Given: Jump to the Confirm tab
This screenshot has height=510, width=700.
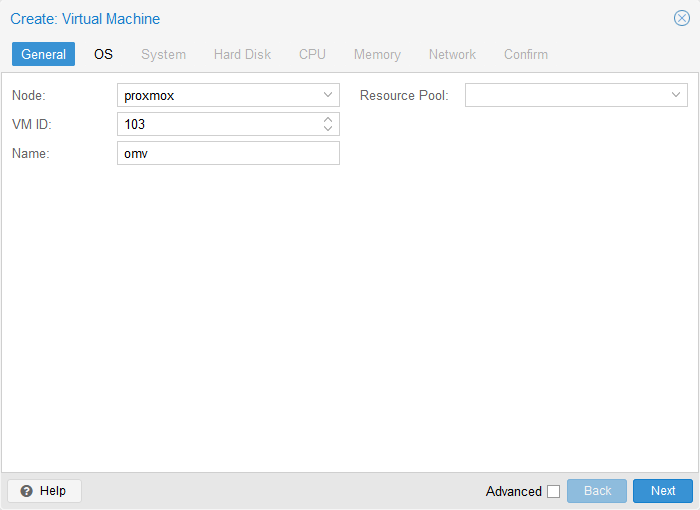Looking at the screenshot, I should point(525,54).
